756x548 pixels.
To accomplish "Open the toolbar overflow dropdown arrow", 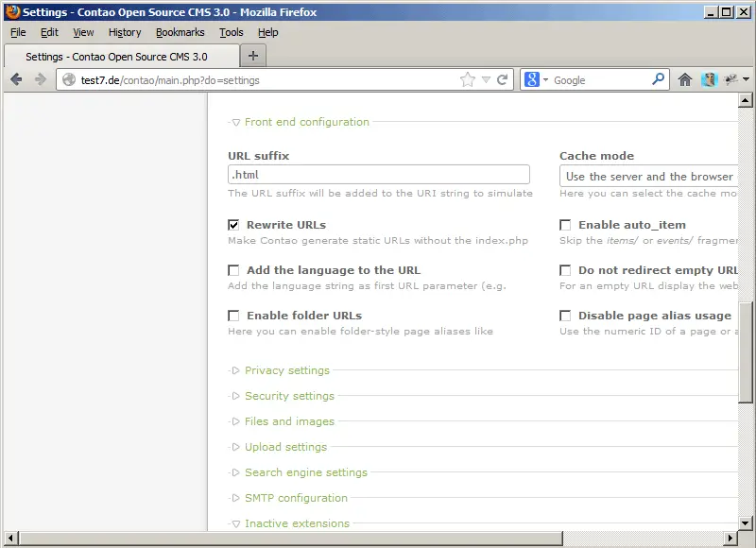I will click(x=746, y=79).
